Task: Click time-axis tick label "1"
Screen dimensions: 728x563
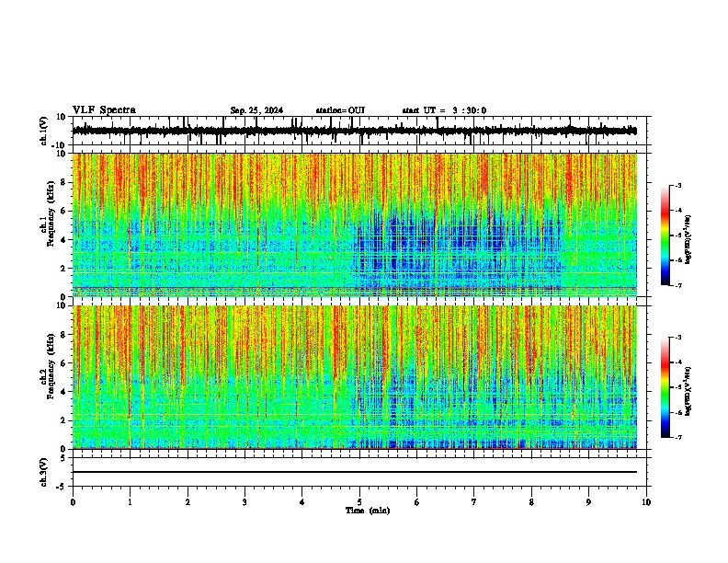Action: [x=130, y=502]
